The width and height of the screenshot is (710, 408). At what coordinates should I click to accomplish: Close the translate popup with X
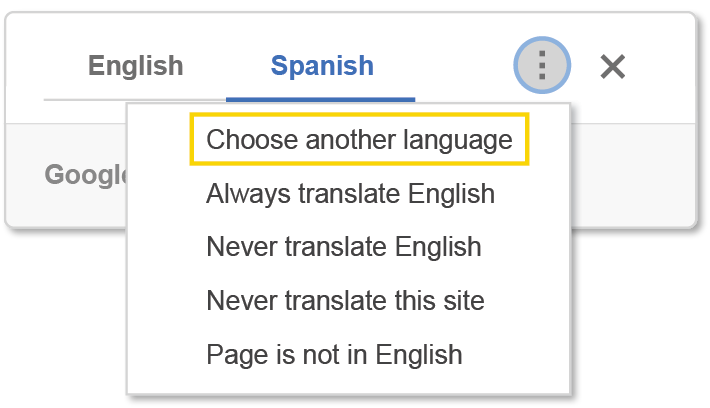tap(612, 67)
